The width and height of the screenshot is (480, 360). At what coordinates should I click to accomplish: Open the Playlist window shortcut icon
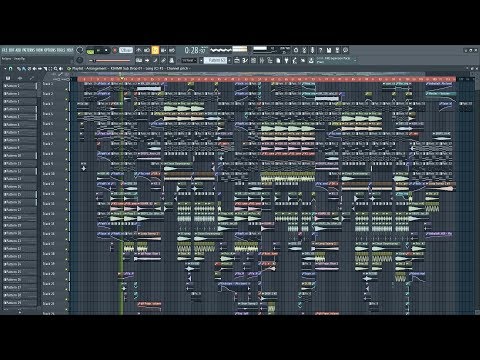coord(237,60)
